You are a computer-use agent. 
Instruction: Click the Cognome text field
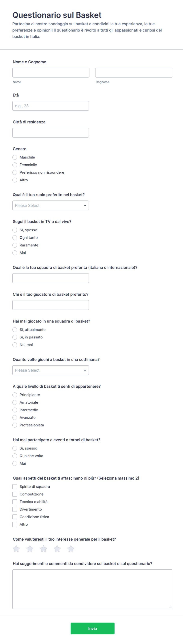(x=134, y=72)
